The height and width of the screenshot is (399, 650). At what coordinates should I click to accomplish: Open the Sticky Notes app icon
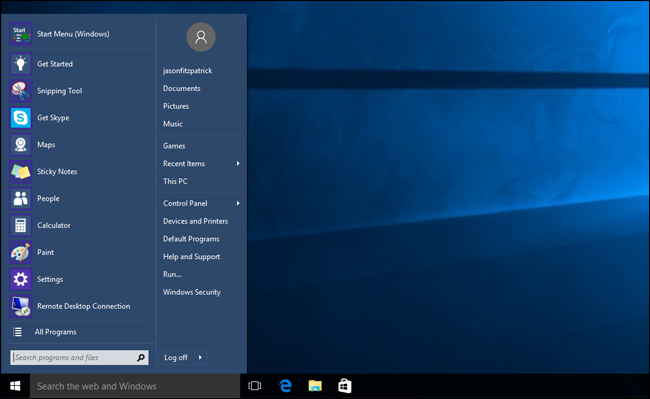[21, 172]
